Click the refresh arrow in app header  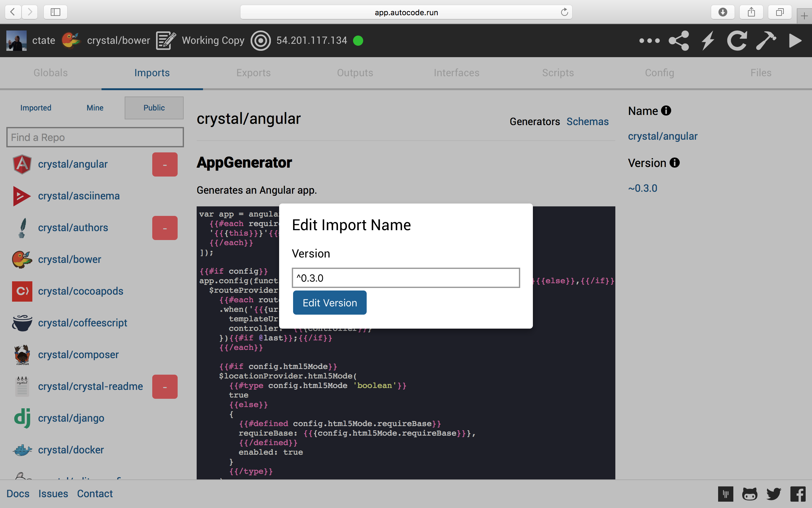click(x=737, y=41)
